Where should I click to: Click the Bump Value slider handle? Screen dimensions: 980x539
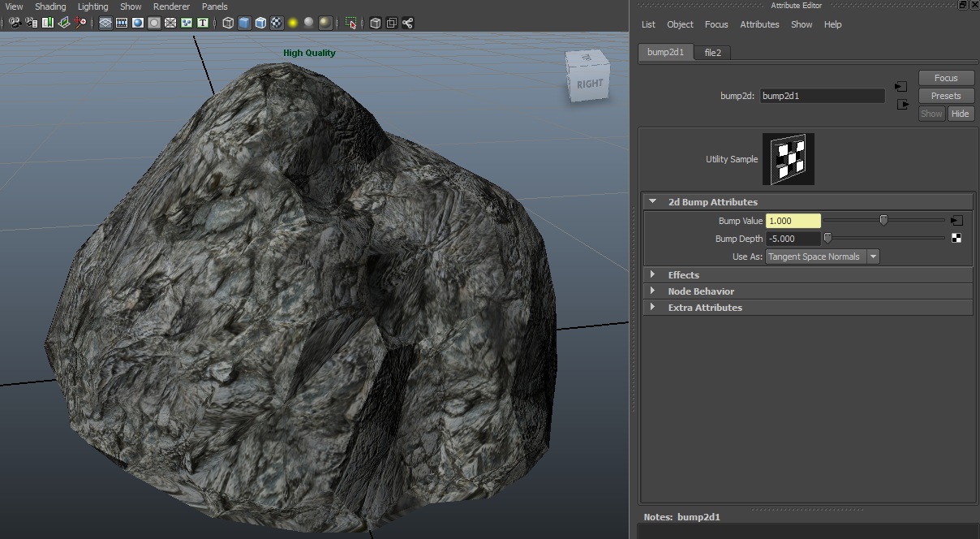pos(883,220)
